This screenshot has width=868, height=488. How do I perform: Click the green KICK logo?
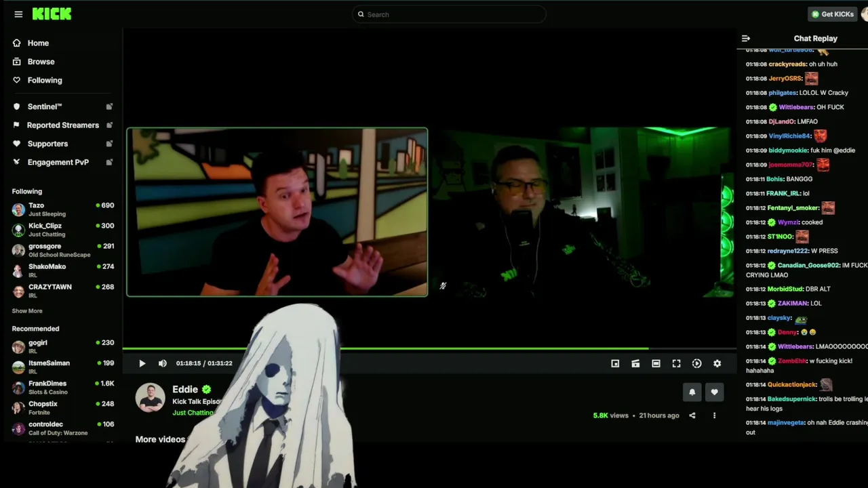coord(52,14)
